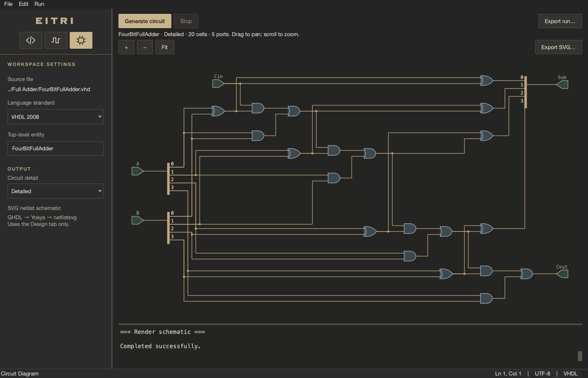This screenshot has width=588, height=378.
Task: Click the A input port symbol
Action: (x=138, y=171)
